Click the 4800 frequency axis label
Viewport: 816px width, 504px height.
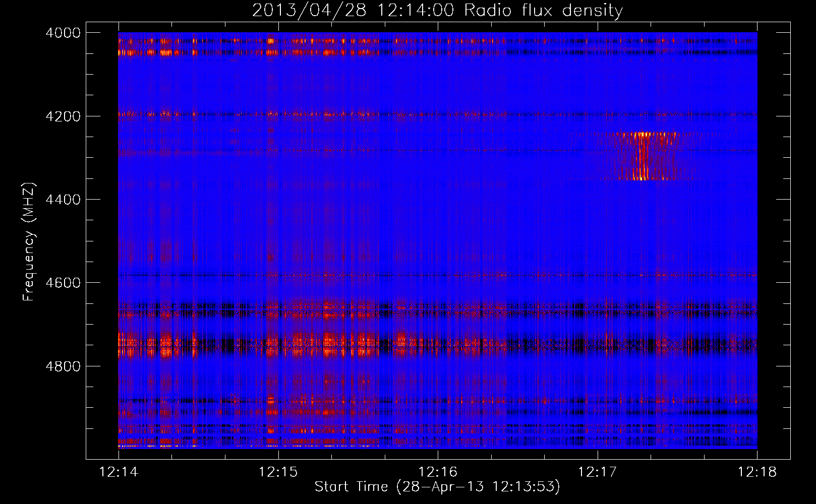[63, 366]
